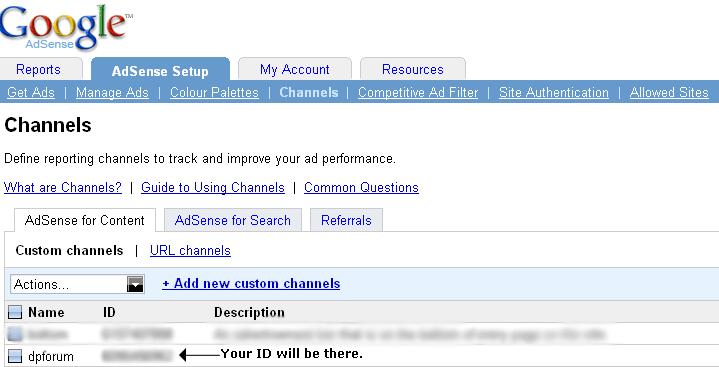Click the Channels page heading

click(48, 125)
